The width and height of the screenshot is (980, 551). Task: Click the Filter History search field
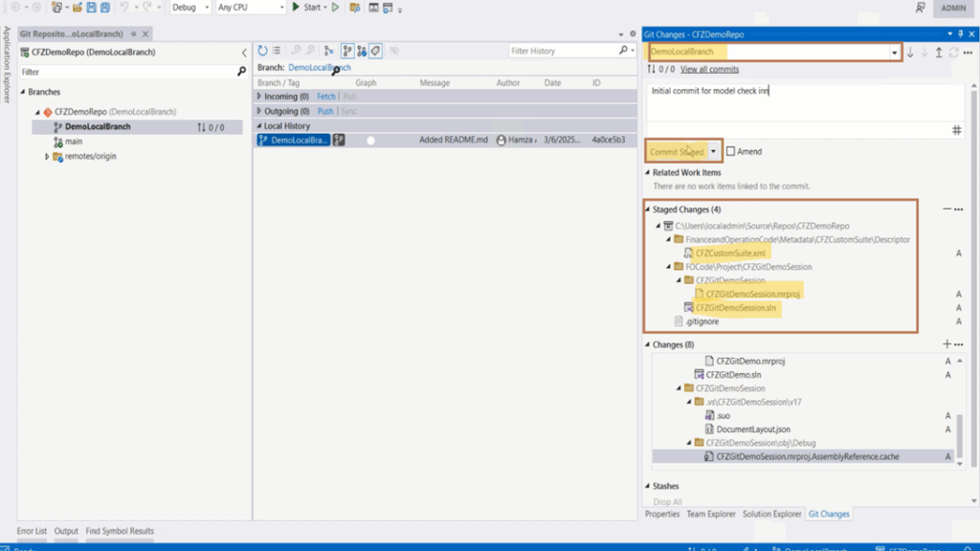(562, 51)
